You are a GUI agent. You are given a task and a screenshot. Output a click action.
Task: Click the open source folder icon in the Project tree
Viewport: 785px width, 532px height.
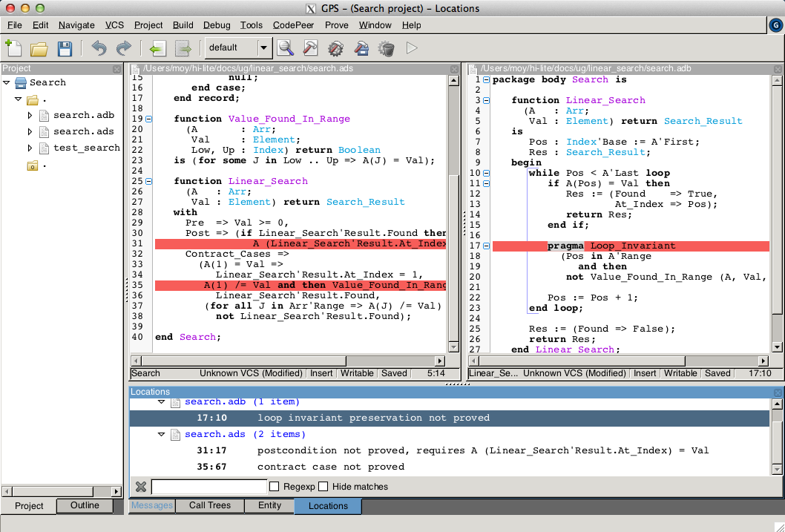click(x=33, y=99)
